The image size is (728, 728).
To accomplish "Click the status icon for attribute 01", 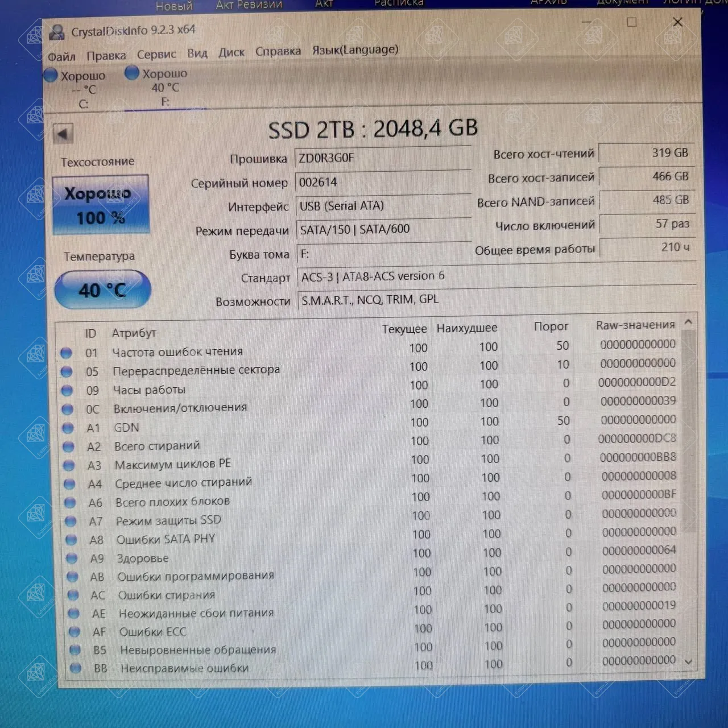I will [x=66, y=353].
